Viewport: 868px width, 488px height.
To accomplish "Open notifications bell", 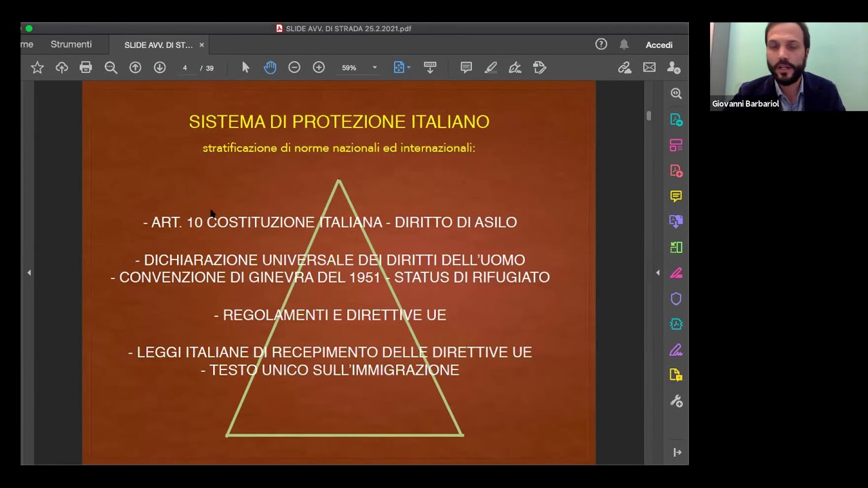I will coord(624,44).
